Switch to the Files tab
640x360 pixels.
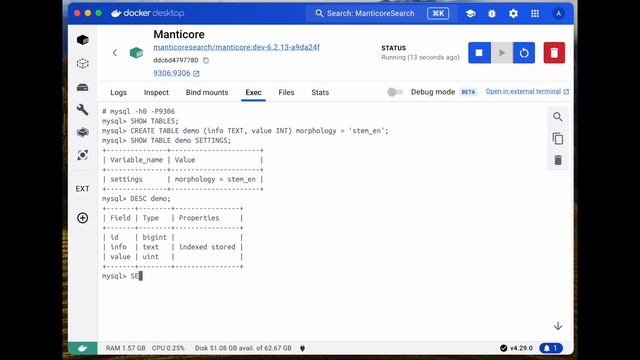coord(286,93)
